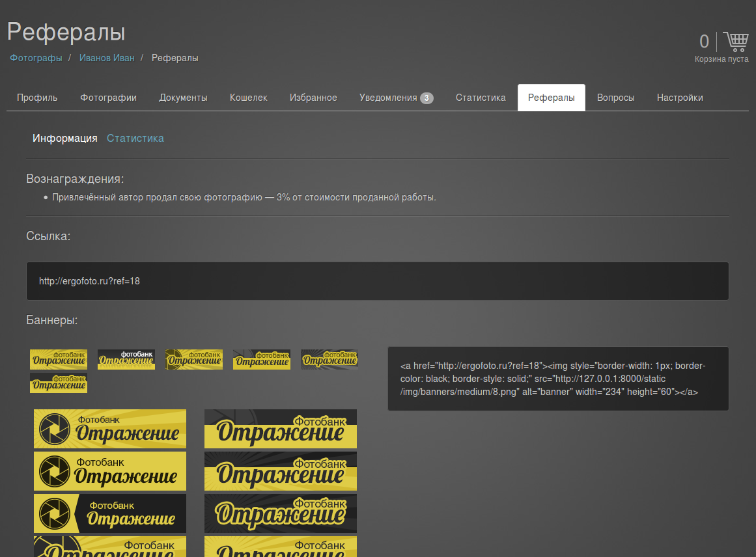Open the Профиль tab
This screenshot has width=756, height=557.
pyautogui.click(x=37, y=98)
